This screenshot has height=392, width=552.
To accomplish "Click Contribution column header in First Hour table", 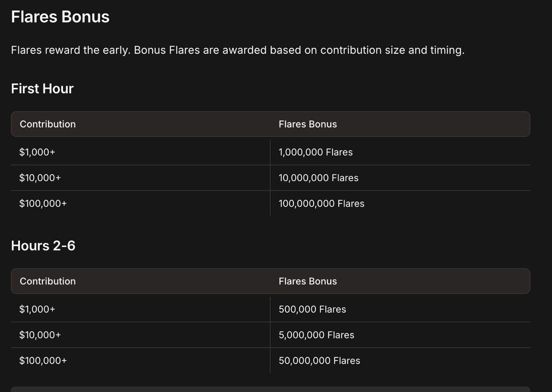I will click(x=48, y=124).
